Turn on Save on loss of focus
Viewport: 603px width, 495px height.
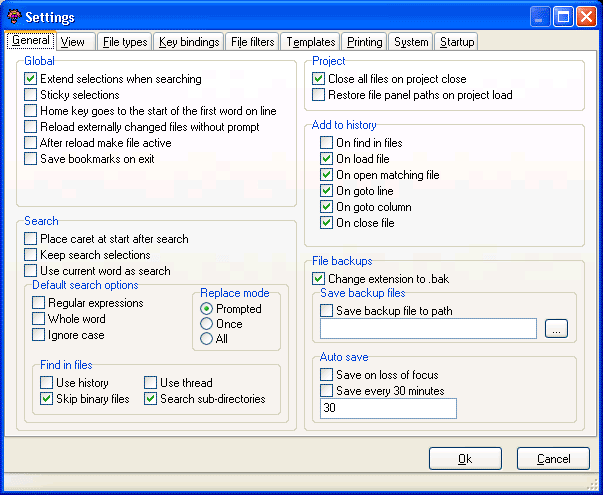click(x=327, y=375)
